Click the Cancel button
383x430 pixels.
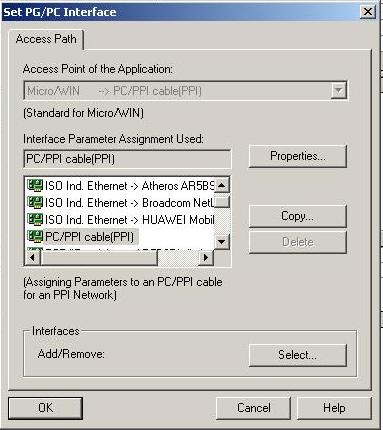[x=254, y=408]
